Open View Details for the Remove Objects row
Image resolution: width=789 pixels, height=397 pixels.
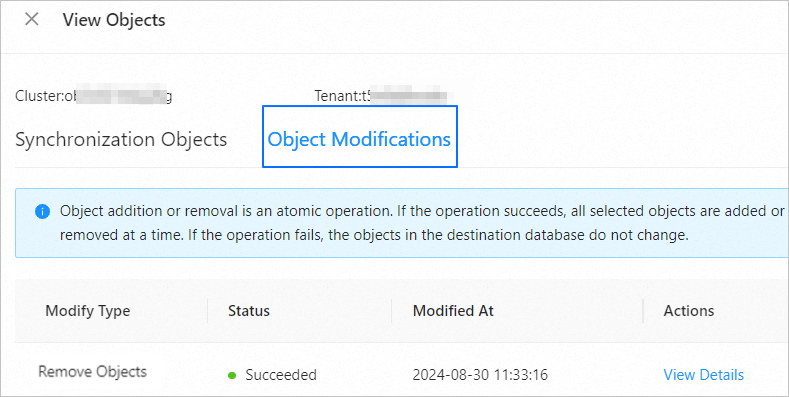click(703, 375)
